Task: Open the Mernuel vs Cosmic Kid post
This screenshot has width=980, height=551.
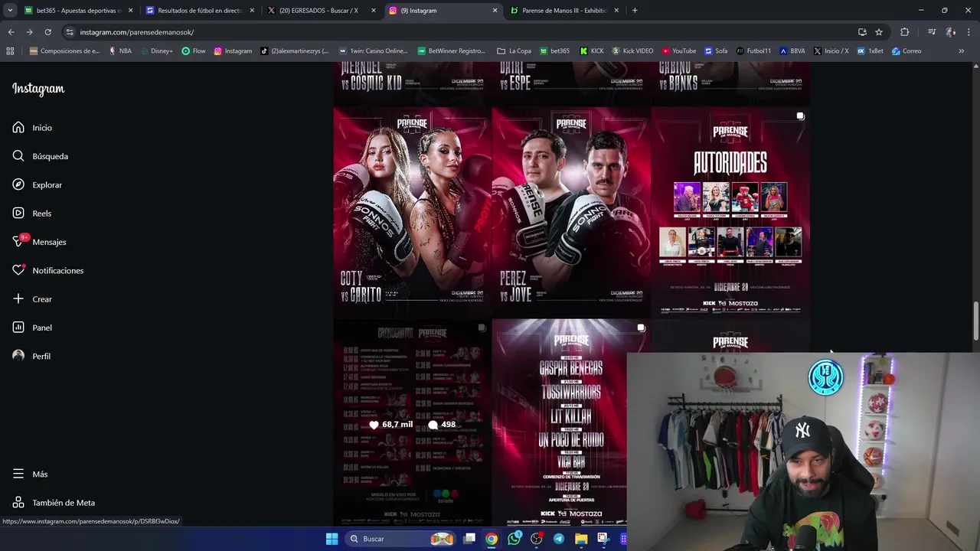Action: [412, 84]
